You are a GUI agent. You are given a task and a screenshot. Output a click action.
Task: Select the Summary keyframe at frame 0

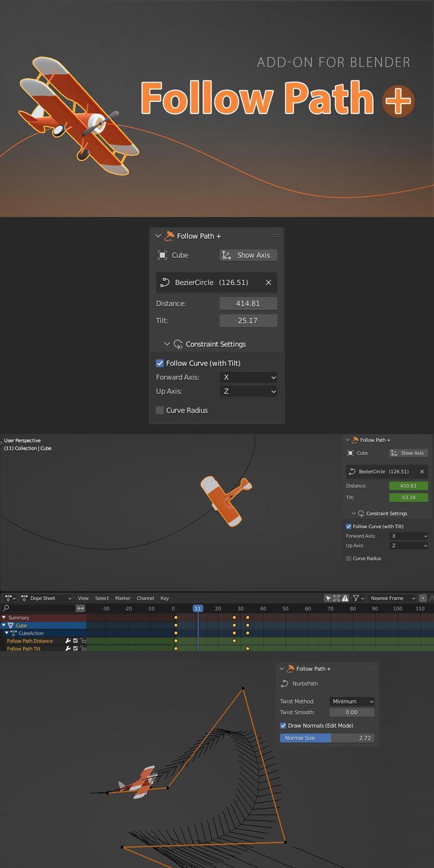176,617
